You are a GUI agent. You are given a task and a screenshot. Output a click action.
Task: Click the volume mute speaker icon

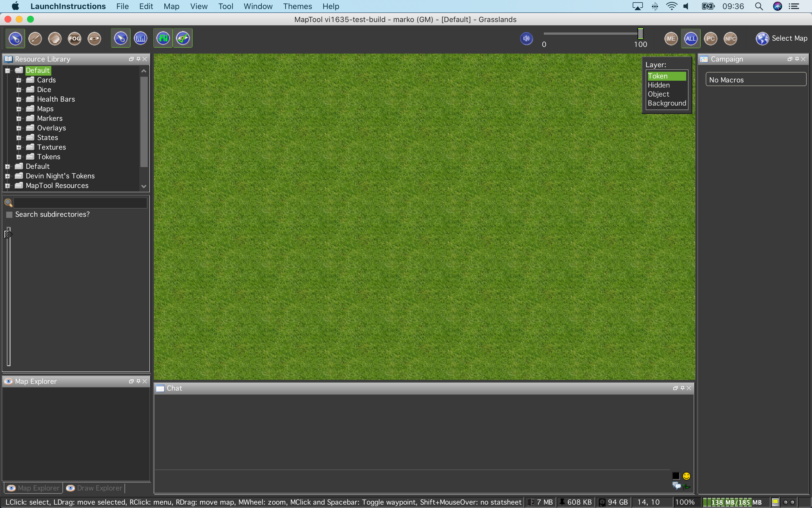pyautogui.click(x=526, y=38)
